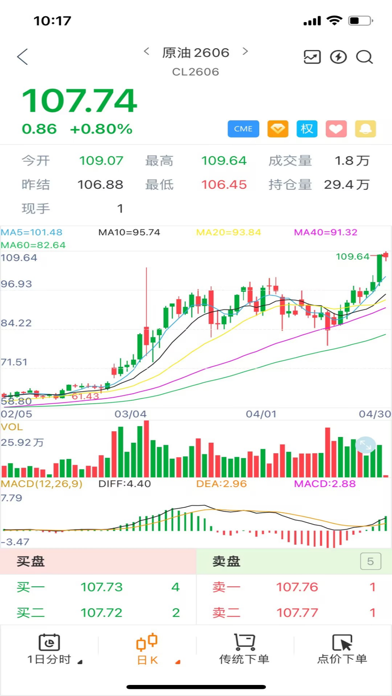Open 传统下单 traditional order

(244, 649)
